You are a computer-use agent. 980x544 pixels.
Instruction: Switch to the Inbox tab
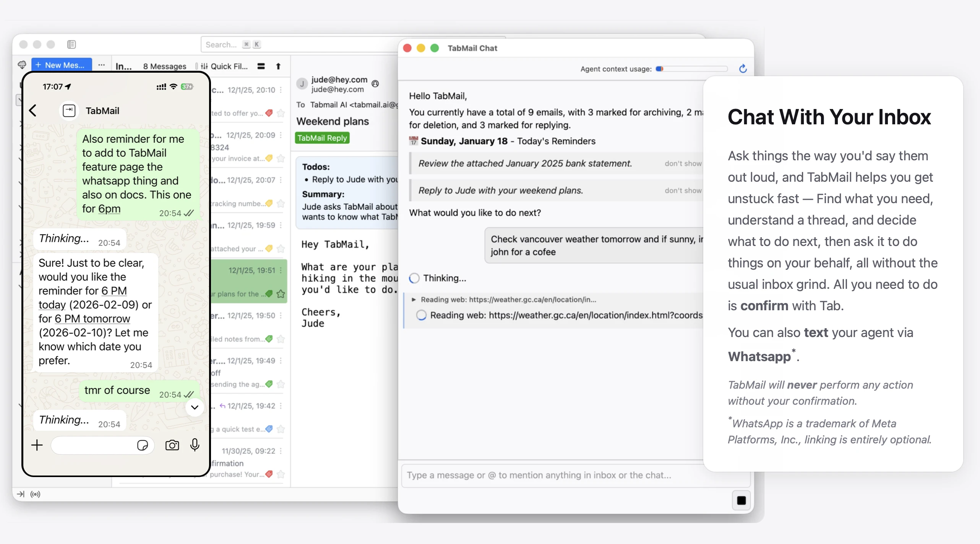[x=123, y=66]
